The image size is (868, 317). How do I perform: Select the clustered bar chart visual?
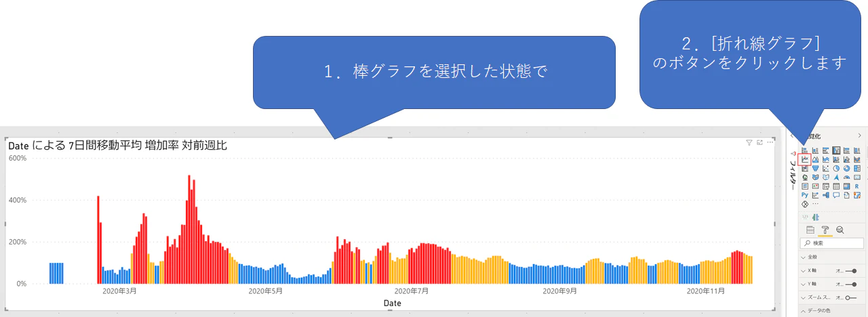click(825, 150)
